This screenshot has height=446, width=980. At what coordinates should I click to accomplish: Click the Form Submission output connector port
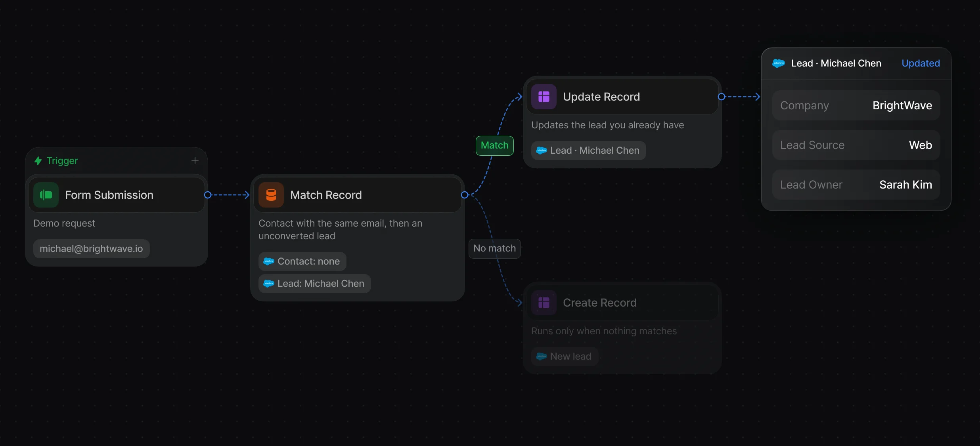pyautogui.click(x=207, y=195)
